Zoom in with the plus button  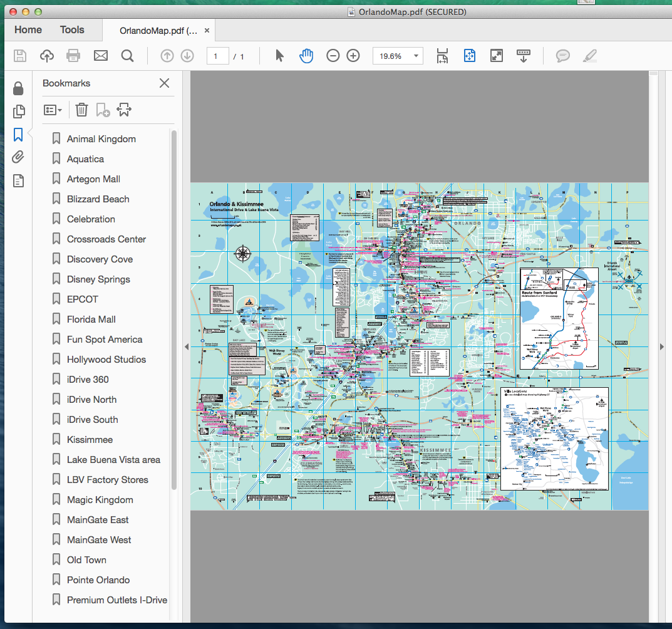coord(353,56)
